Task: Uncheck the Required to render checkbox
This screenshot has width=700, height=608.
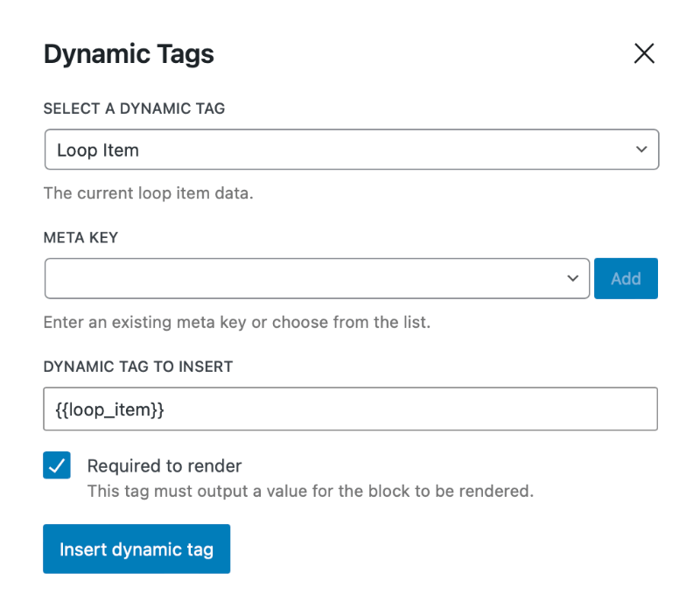Action: (x=57, y=465)
